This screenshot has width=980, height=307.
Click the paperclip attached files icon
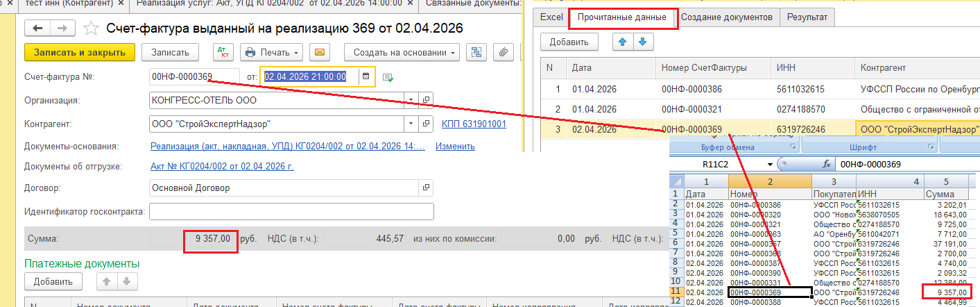point(505,52)
